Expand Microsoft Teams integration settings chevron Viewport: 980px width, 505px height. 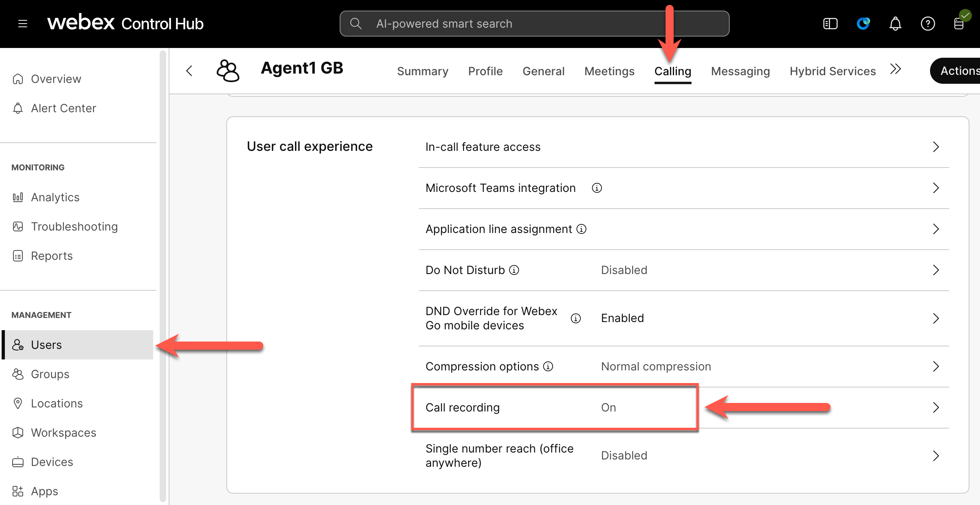tap(936, 188)
